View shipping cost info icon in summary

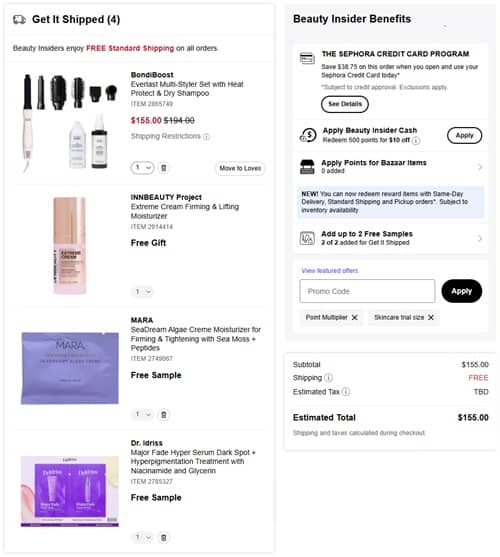tap(328, 378)
